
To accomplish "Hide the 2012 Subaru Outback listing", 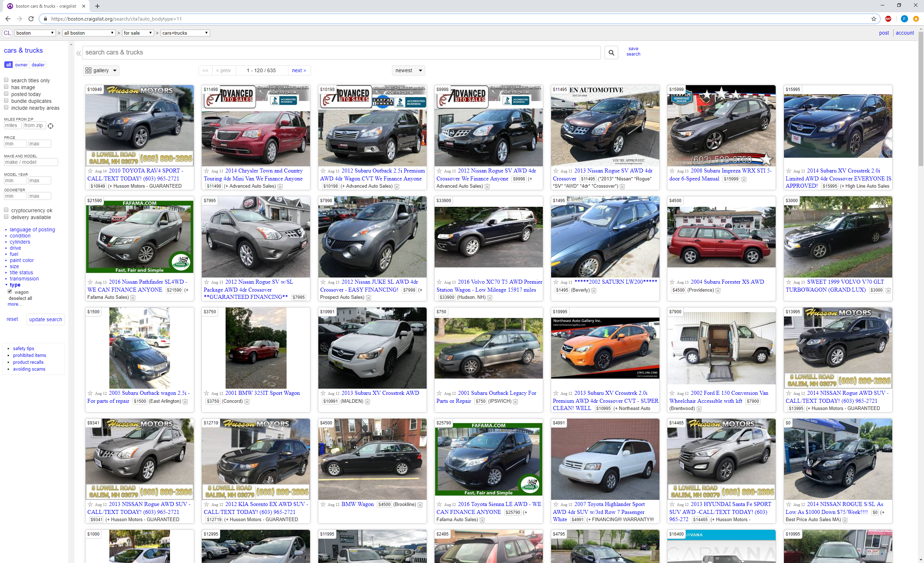I will [397, 186].
